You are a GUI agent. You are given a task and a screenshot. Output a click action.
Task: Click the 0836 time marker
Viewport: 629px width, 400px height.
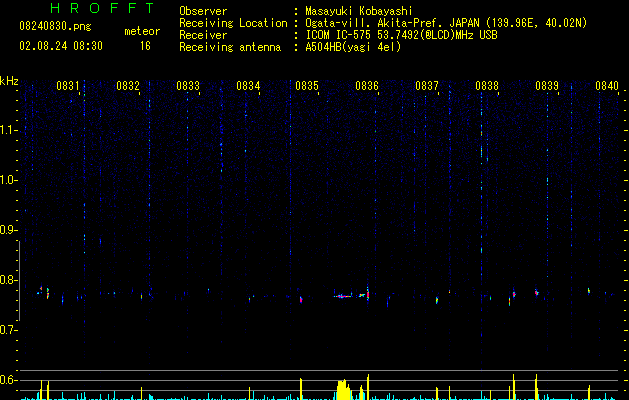[x=367, y=86]
